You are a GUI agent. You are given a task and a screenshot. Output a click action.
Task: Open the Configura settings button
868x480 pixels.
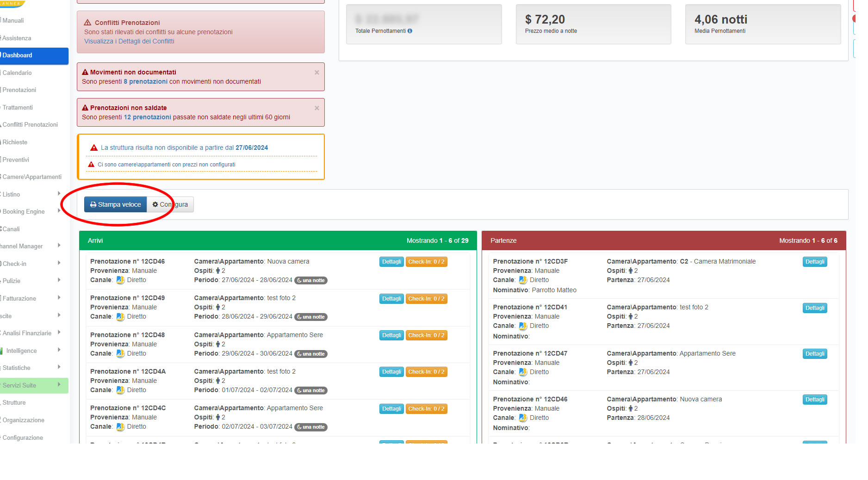point(170,204)
